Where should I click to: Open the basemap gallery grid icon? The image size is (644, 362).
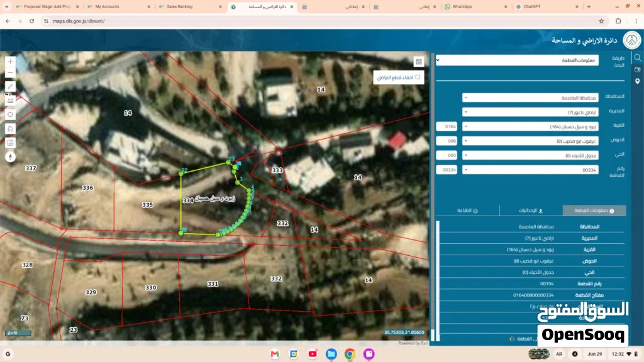[418, 62]
